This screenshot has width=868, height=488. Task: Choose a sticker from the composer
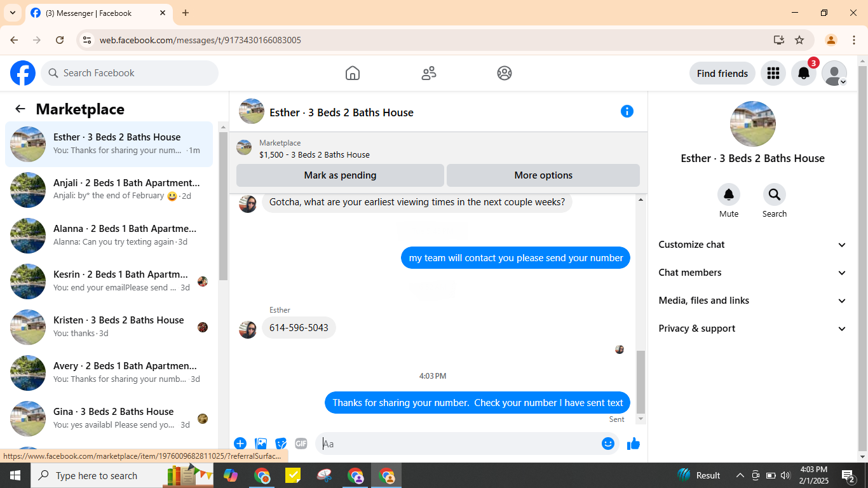tap(281, 444)
